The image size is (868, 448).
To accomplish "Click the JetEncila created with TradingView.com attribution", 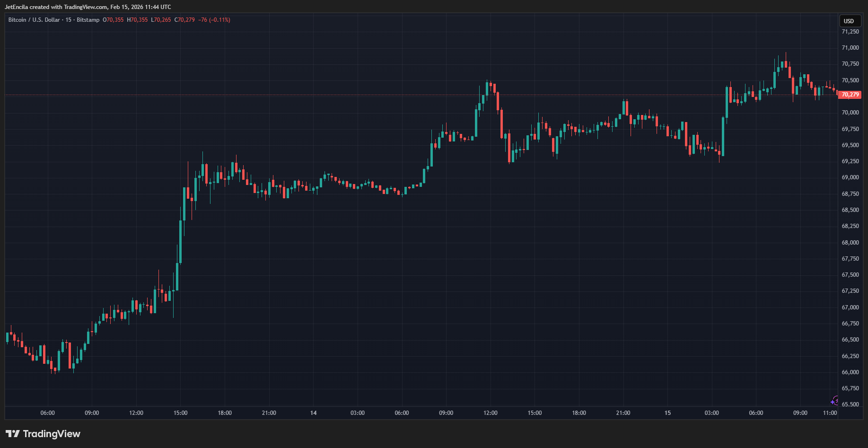I will click(88, 7).
